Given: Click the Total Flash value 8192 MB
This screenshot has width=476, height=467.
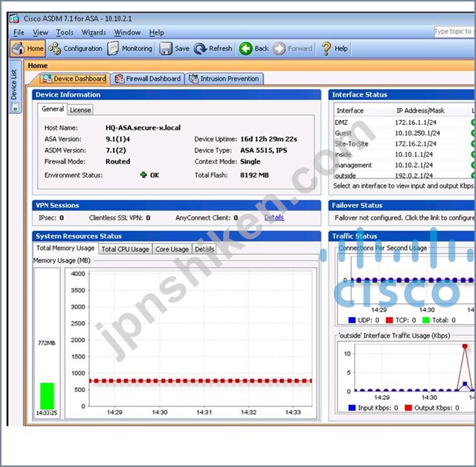Looking at the screenshot, I should point(254,175).
